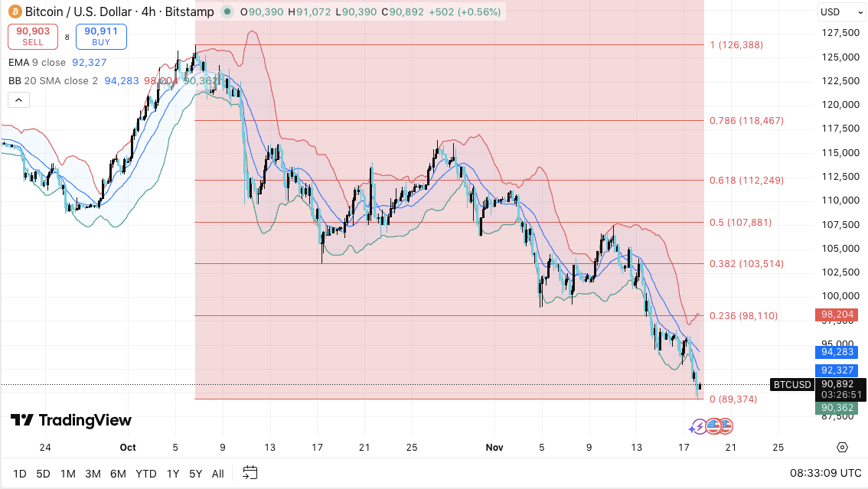Collapse the indicator legend with chevron
The width and height of the screenshot is (868, 489).
pyautogui.click(x=19, y=100)
